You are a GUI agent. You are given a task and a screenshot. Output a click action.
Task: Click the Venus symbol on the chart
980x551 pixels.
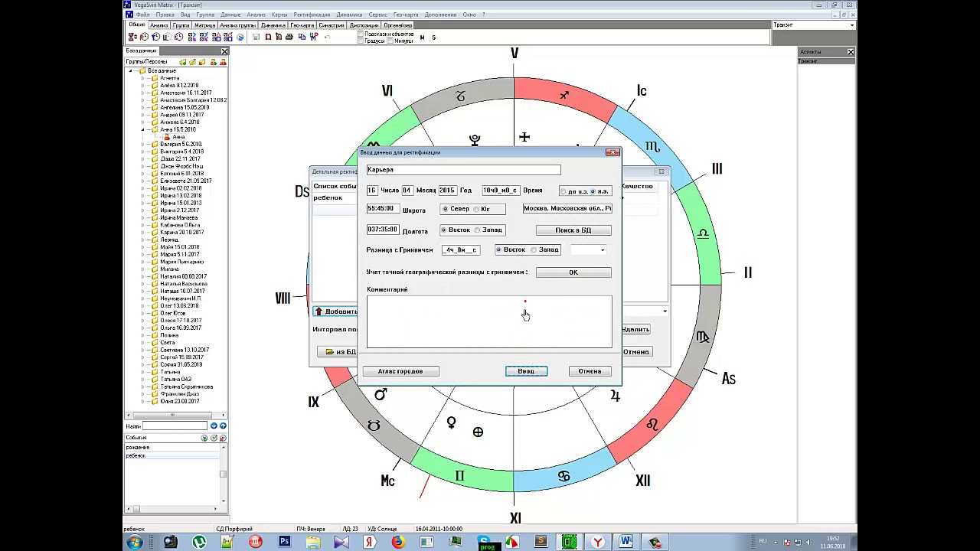(452, 422)
